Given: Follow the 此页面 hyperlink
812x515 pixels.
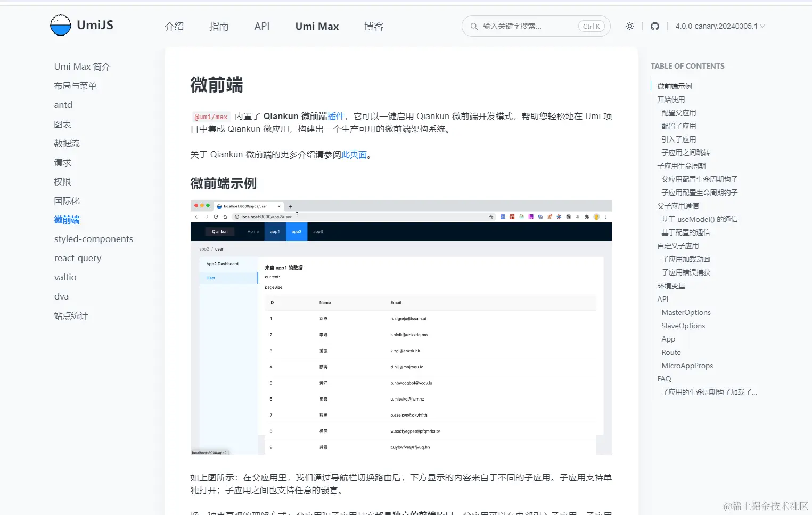Looking at the screenshot, I should (354, 154).
